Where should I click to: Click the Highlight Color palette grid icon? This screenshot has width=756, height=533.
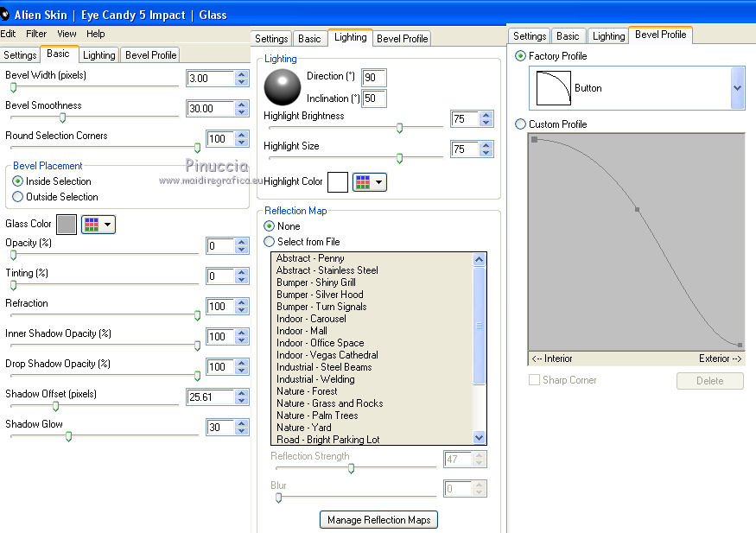363,182
